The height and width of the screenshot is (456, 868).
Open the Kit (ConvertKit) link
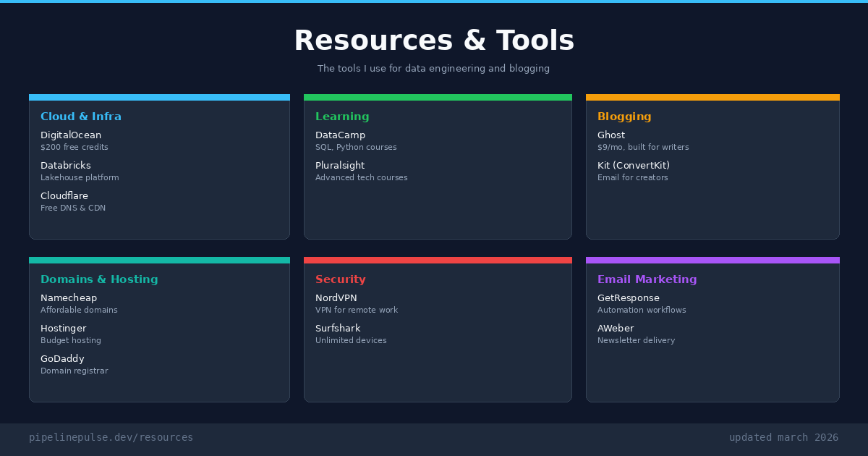click(634, 166)
